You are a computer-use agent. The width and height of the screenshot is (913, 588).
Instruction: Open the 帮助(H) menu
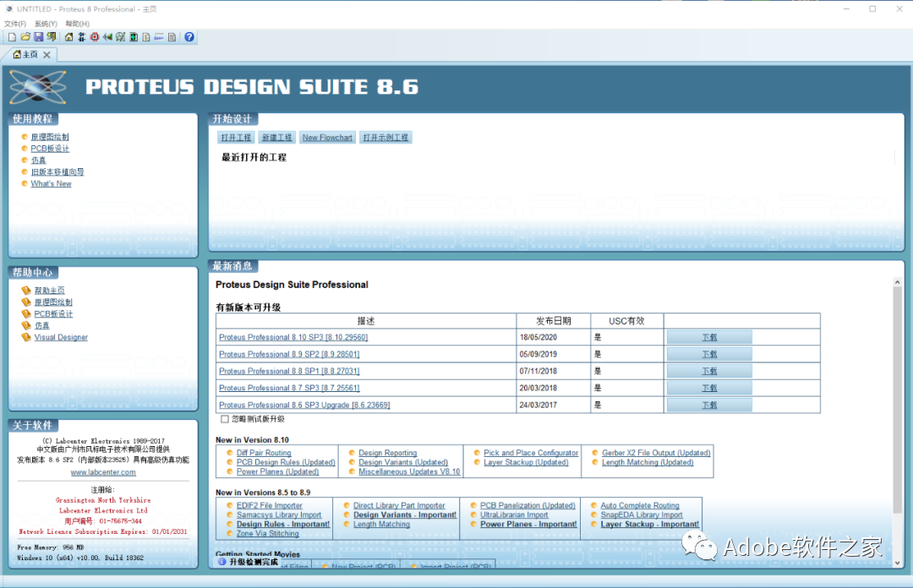point(76,23)
